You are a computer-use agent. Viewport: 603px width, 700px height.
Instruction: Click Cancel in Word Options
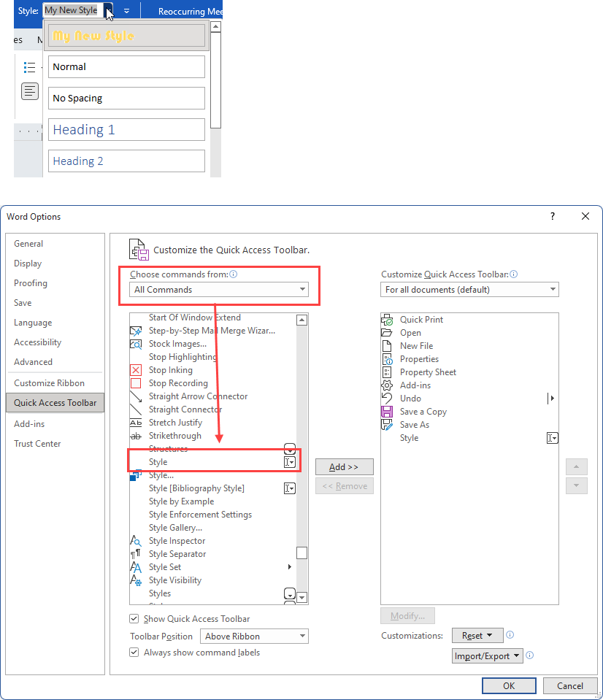coord(570,685)
